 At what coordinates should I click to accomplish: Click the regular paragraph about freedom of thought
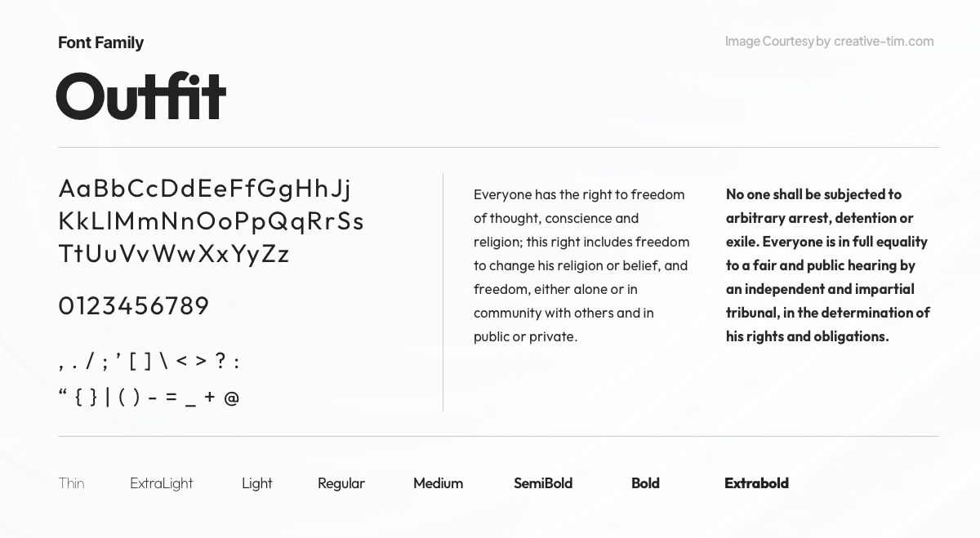click(x=581, y=265)
